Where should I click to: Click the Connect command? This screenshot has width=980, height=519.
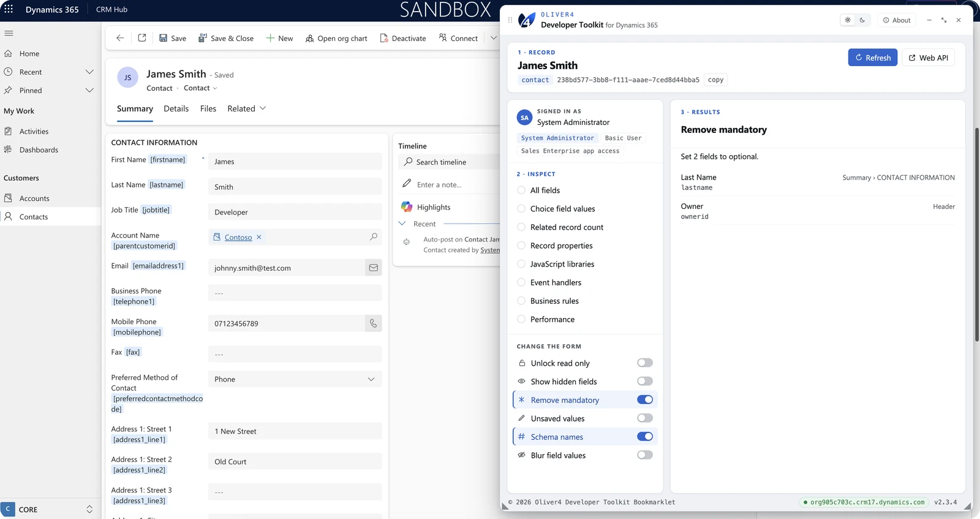(x=458, y=38)
